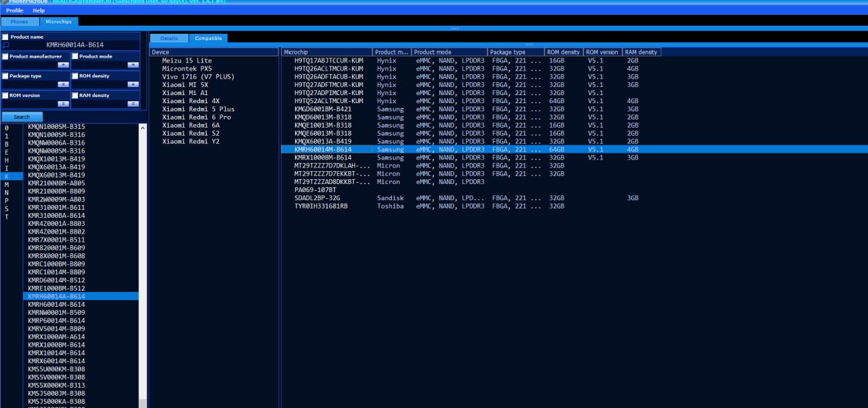Enable the Product name filter checkbox
868x408 pixels.
tap(5, 37)
